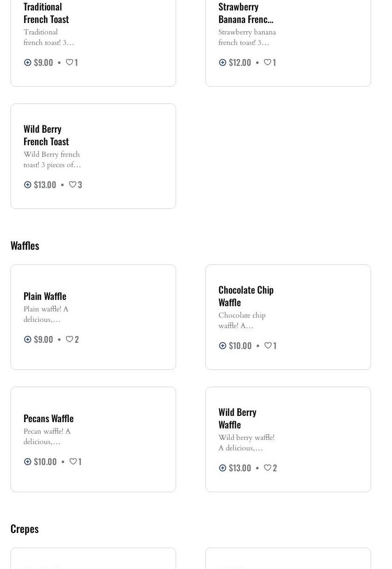Like the Traditional French Toast item
Screen dimensions: 392x569
(69, 62)
